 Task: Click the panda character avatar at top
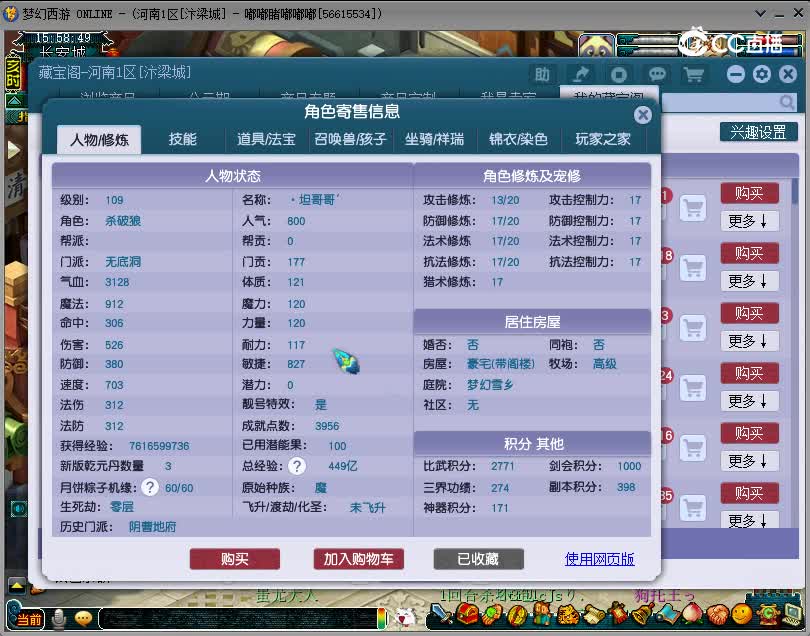597,45
